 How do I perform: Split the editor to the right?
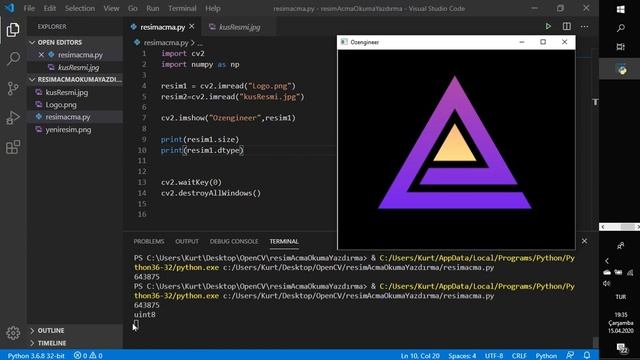tap(567, 27)
